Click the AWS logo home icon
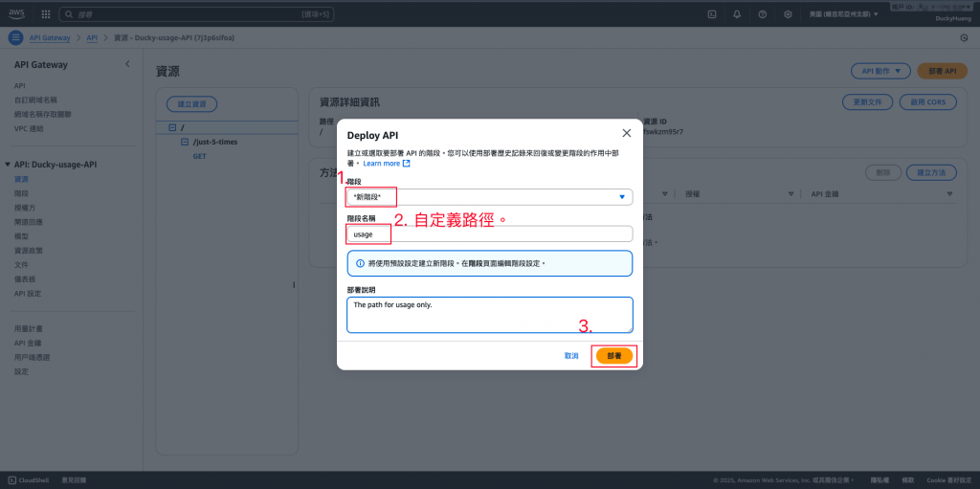This screenshot has height=489, width=980. click(15, 13)
